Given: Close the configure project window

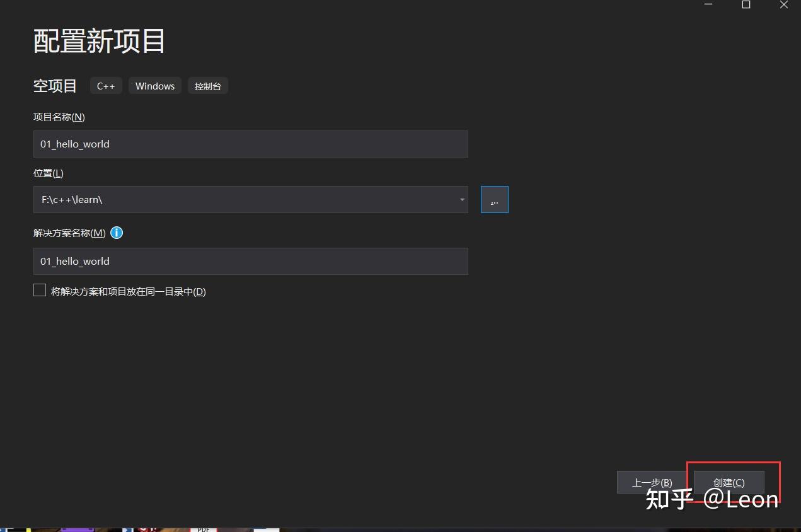Looking at the screenshot, I should click(x=784, y=5).
